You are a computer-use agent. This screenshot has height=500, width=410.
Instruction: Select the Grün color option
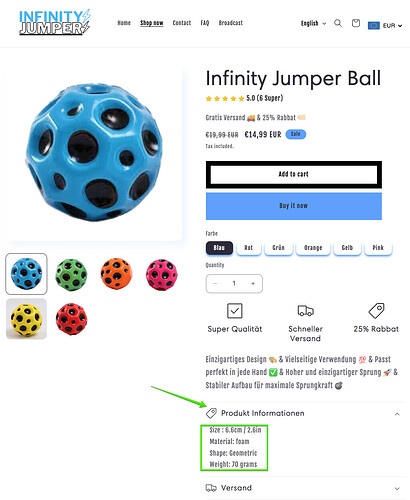coord(278,248)
